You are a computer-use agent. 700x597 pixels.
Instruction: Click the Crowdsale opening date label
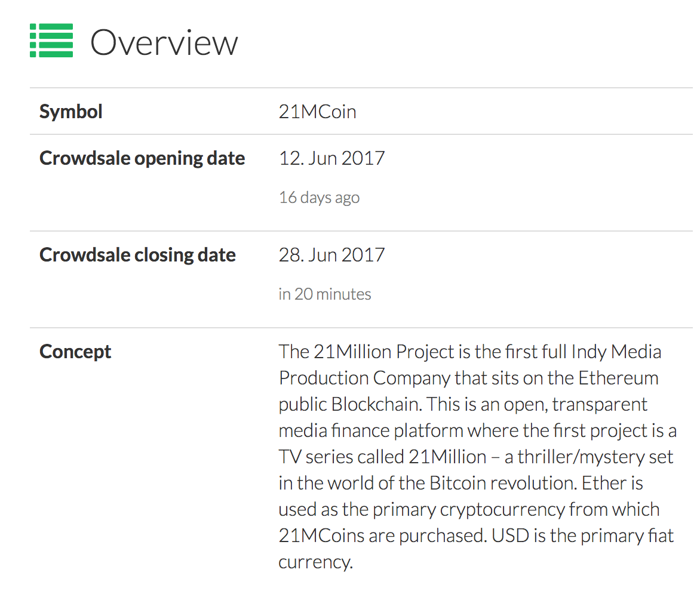click(x=142, y=158)
